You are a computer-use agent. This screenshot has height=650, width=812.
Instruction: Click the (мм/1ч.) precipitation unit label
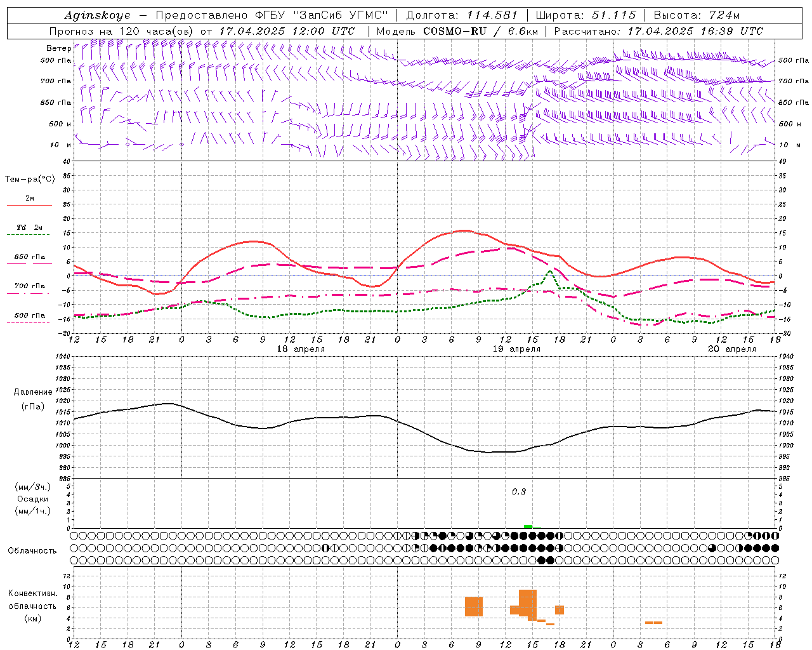tap(33, 511)
